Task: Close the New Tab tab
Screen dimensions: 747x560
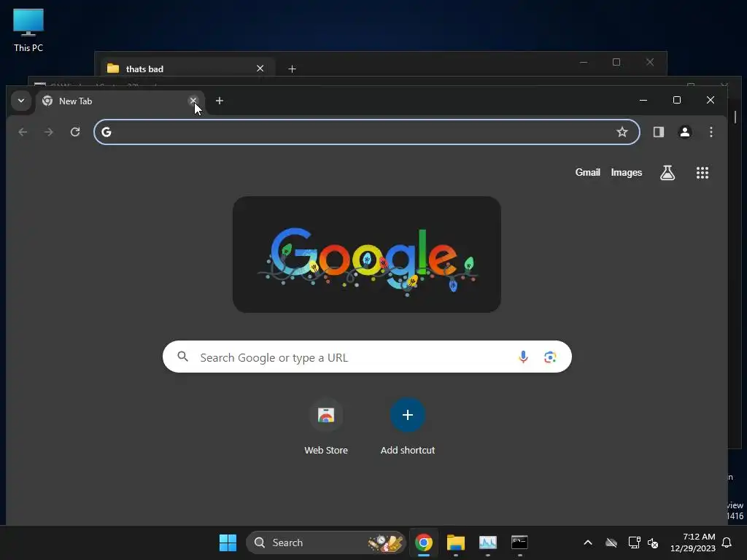Action: point(193,101)
